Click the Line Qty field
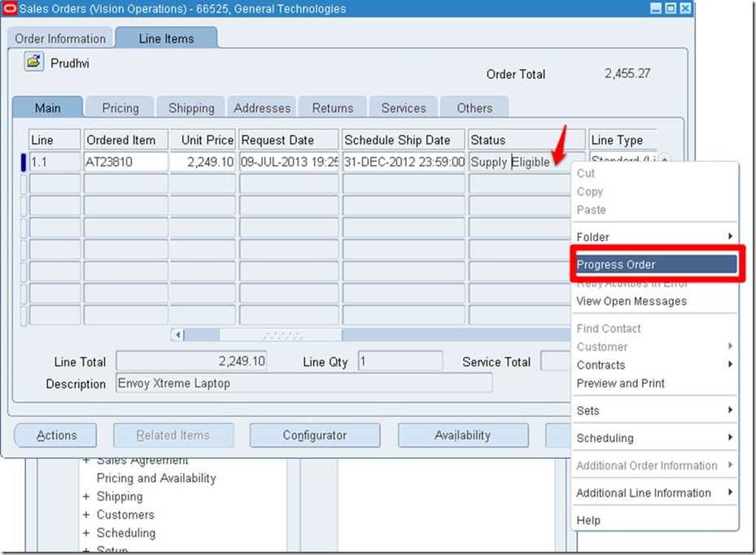The width and height of the screenshot is (756, 555). [400, 361]
